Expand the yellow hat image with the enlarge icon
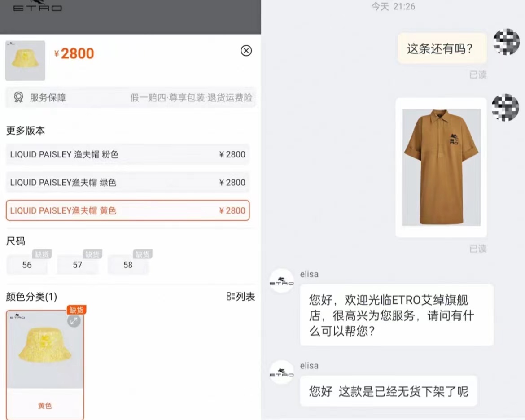The width and height of the screenshot is (525, 420). pyautogui.click(x=74, y=321)
